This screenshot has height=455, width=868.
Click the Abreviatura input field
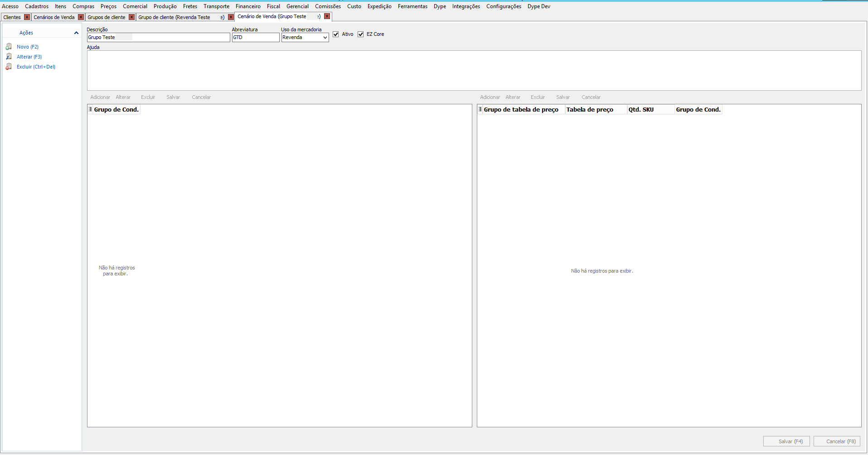click(x=256, y=38)
